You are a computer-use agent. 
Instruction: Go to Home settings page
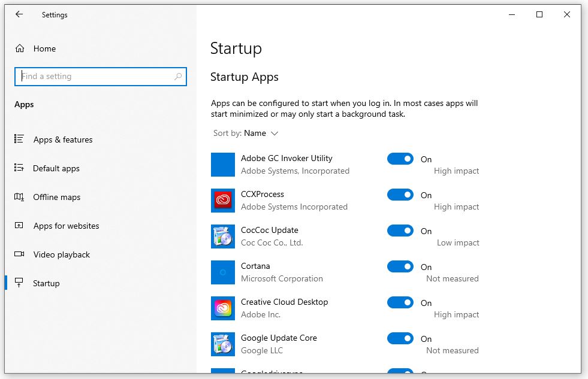[44, 48]
